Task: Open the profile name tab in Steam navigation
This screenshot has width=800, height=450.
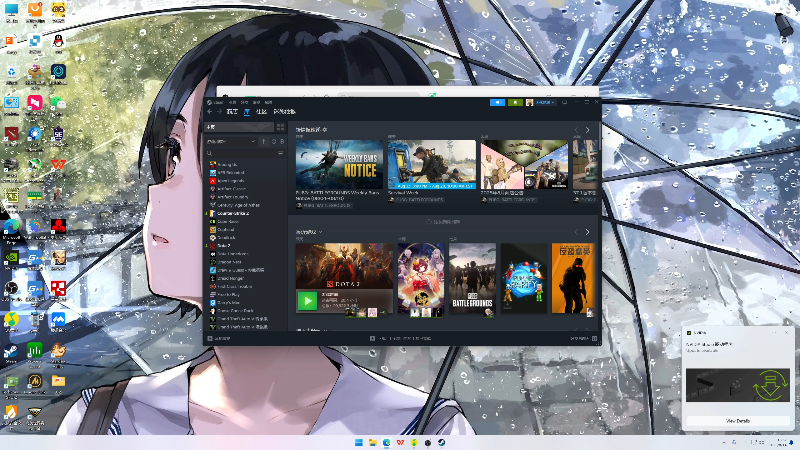Action: [285, 111]
